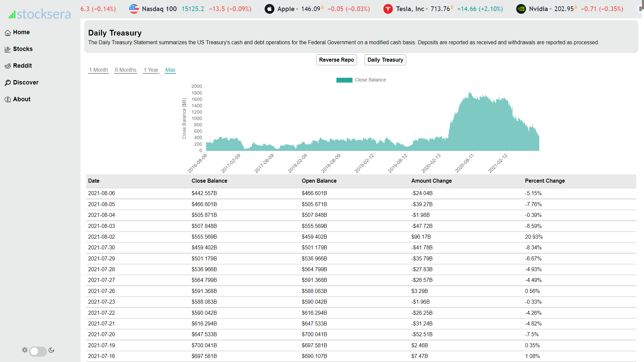Toggle Close Balance legend swatch
Viewport: 644px width, 362px height.
click(344, 80)
